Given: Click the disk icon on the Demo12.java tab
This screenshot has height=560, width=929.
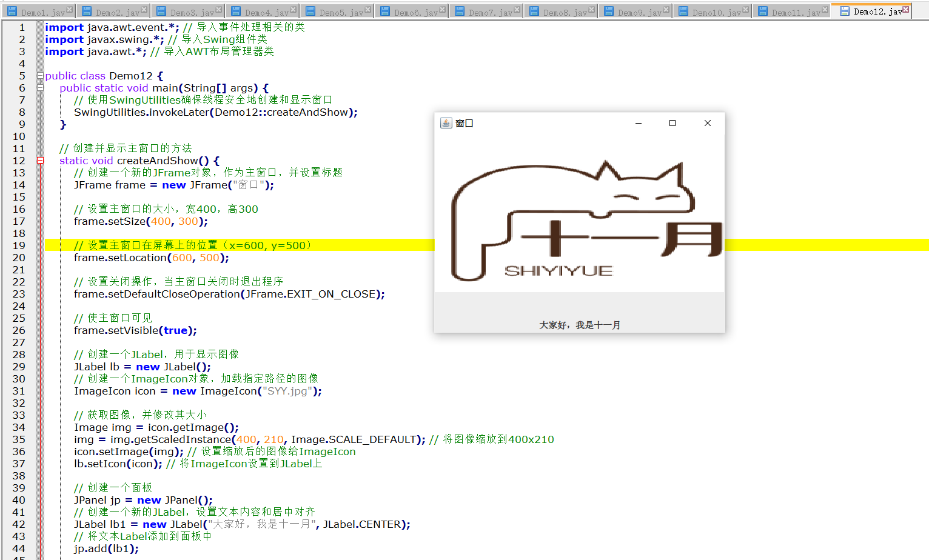Looking at the screenshot, I should click(845, 12).
